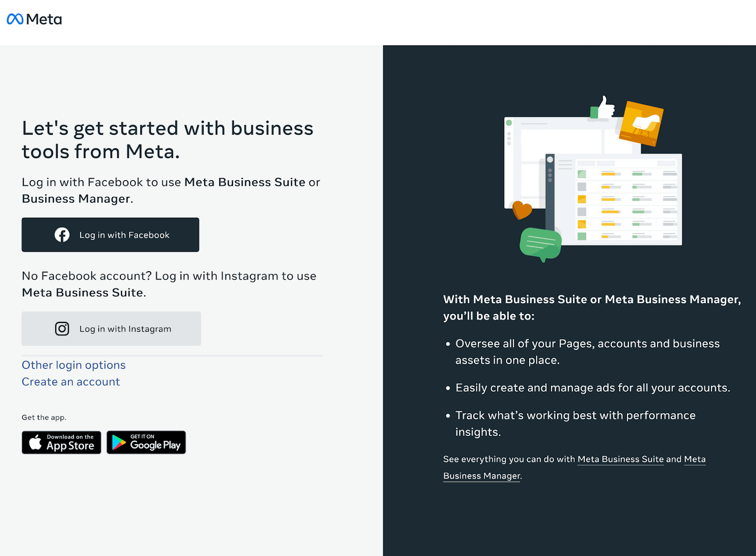The height and width of the screenshot is (556, 756).
Task: Select the Instagram camera icon
Action: pos(61,328)
